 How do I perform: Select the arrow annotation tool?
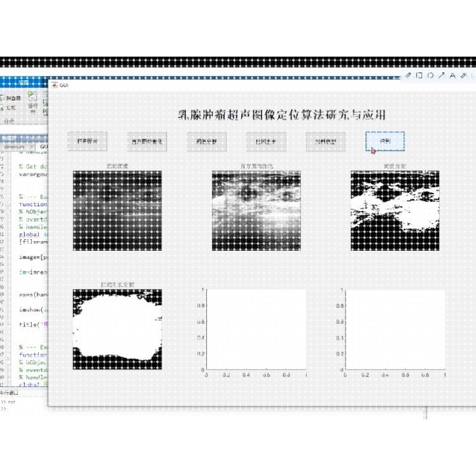(442, 75)
